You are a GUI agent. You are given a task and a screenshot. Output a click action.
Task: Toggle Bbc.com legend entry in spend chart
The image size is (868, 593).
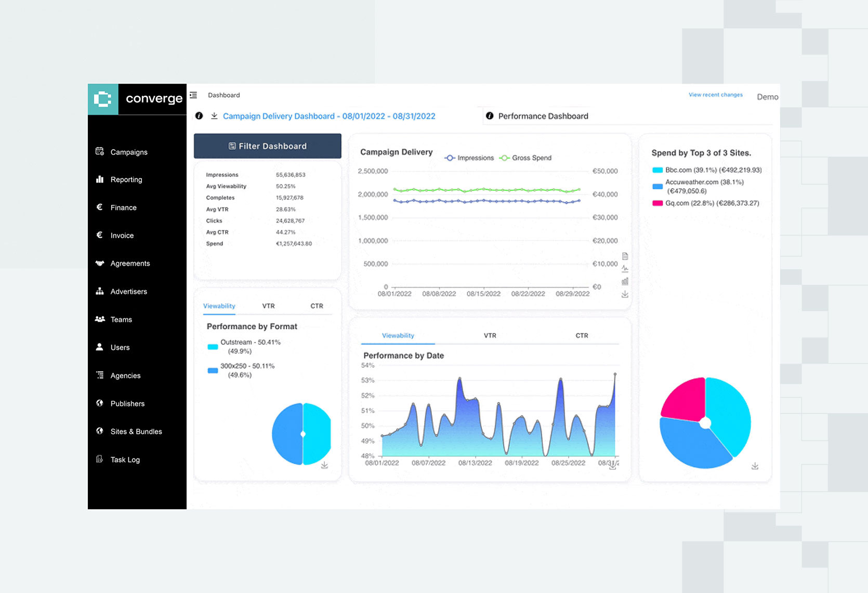707,170
